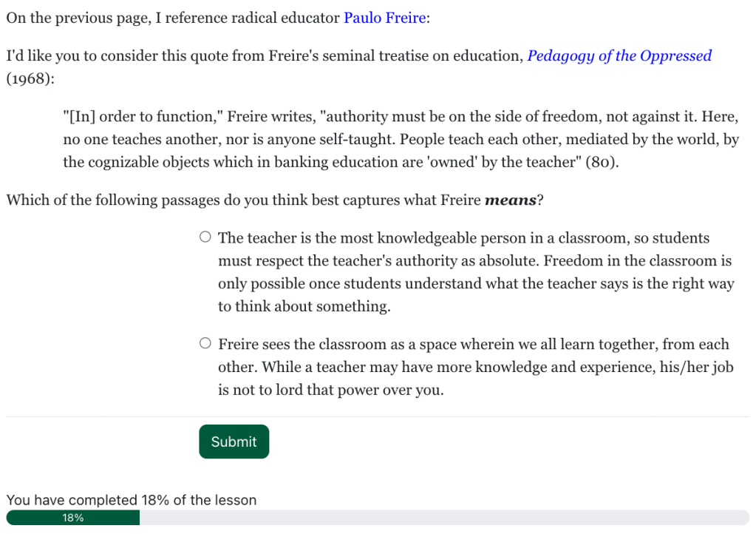756x534 pixels.
Task: Click the unfilled gray part of progress bar
Action: pos(443,518)
